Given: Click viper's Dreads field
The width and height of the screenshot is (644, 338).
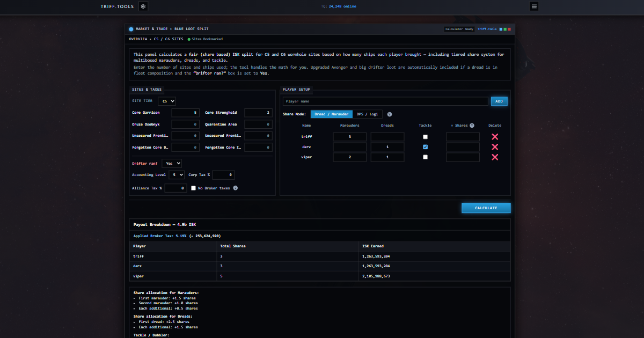Looking at the screenshot, I should pos(387,157).
